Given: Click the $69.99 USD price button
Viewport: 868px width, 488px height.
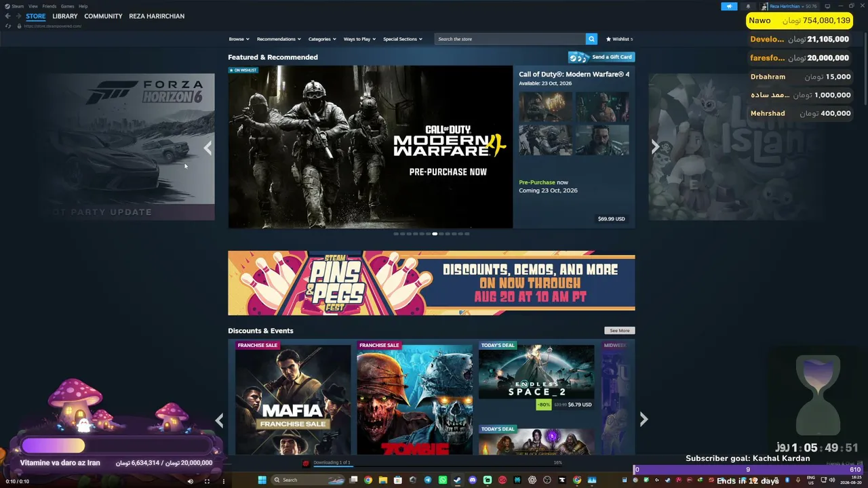Looking at the screenshot, I should [611, 219].
